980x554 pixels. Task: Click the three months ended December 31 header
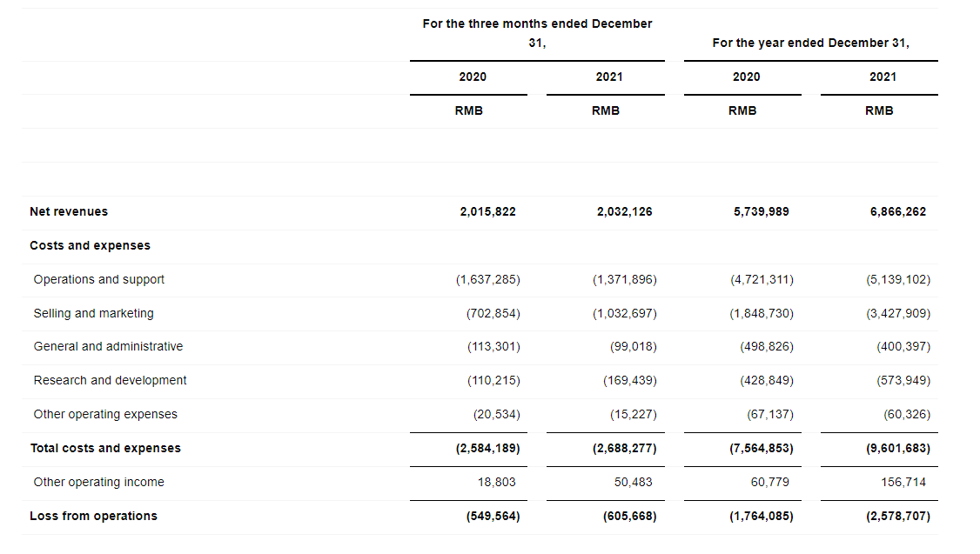point(537,33)
